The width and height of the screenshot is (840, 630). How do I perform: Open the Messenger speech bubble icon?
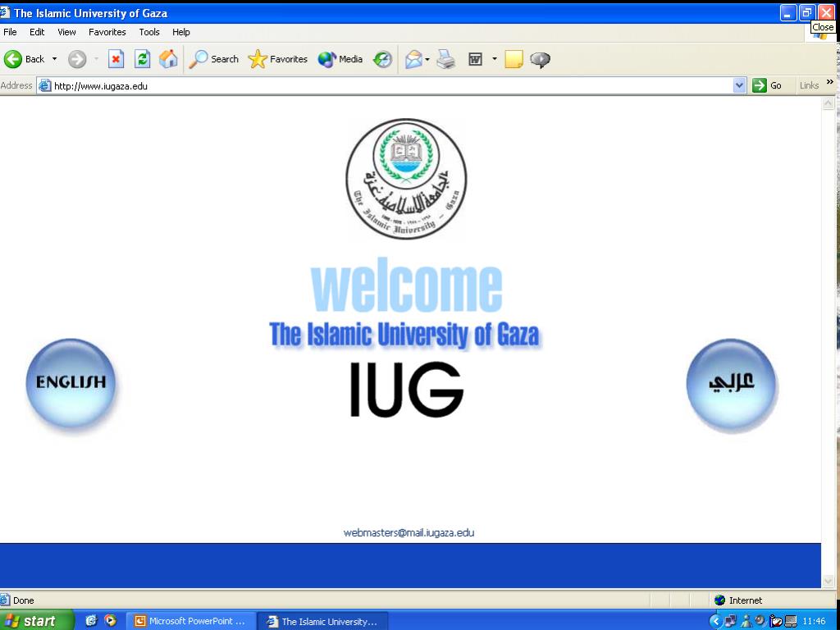[x=540, y=59]
